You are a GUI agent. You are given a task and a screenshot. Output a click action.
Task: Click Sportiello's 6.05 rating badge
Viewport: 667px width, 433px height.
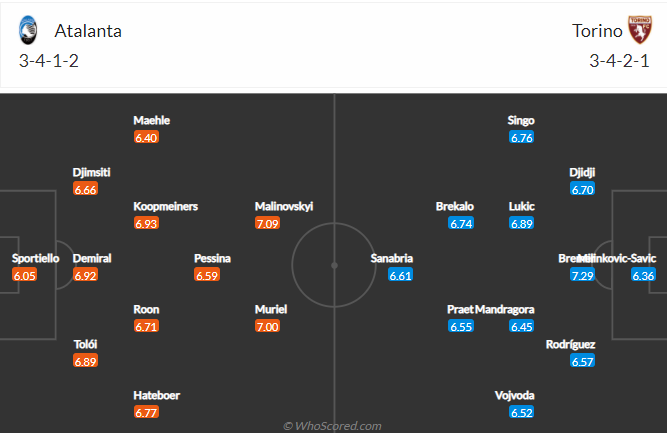pos(25,275)
